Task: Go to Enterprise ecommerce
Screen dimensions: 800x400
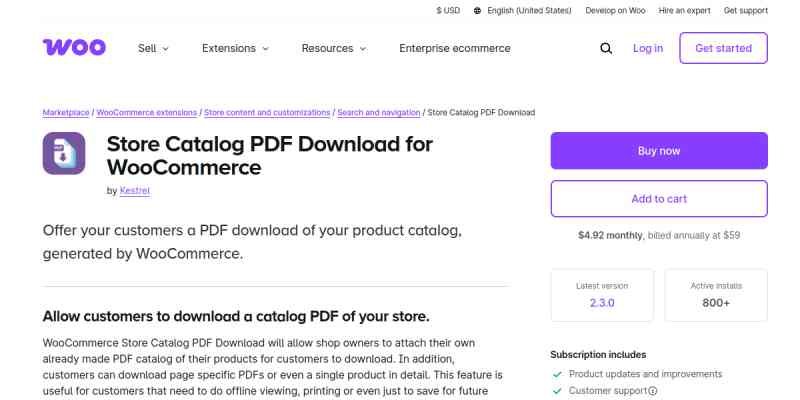Action: click(x=454, y=48)
